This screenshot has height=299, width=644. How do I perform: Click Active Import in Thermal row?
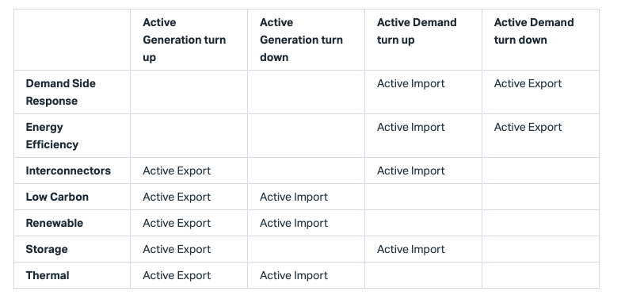(x=294, y=275)
